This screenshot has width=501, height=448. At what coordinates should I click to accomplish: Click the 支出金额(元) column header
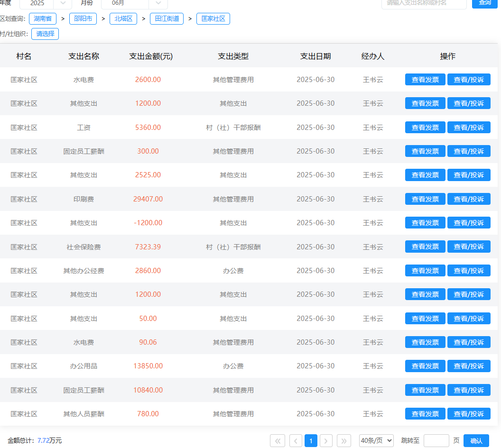point(151,56)
